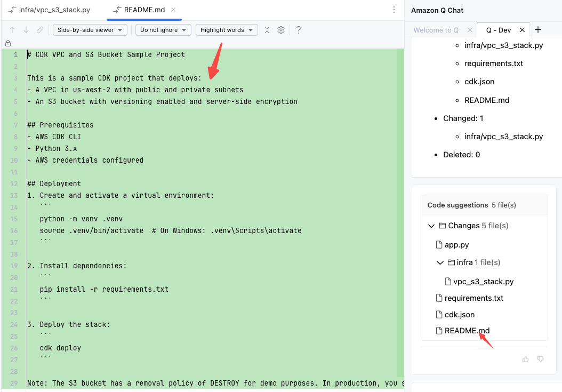The height and width of the screenshot is (392, 562).
Task: Open the Do not ignore dropdown
Action: (163, 30)
